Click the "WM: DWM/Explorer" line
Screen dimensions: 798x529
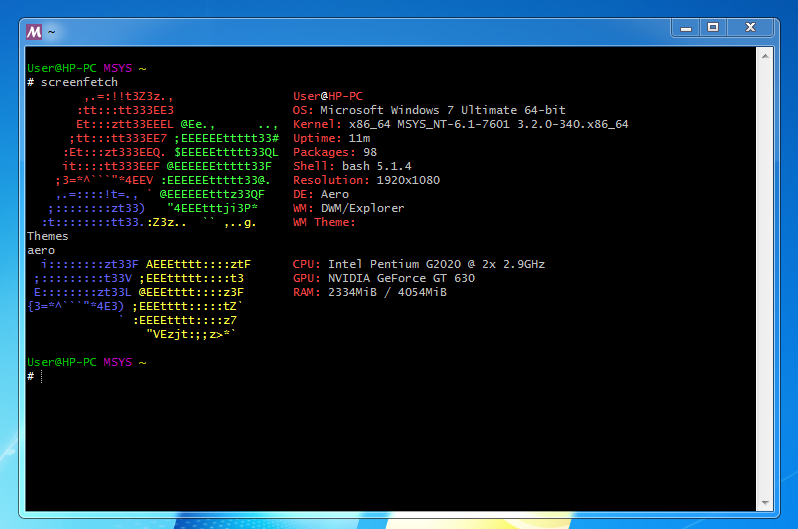point(349,208)
